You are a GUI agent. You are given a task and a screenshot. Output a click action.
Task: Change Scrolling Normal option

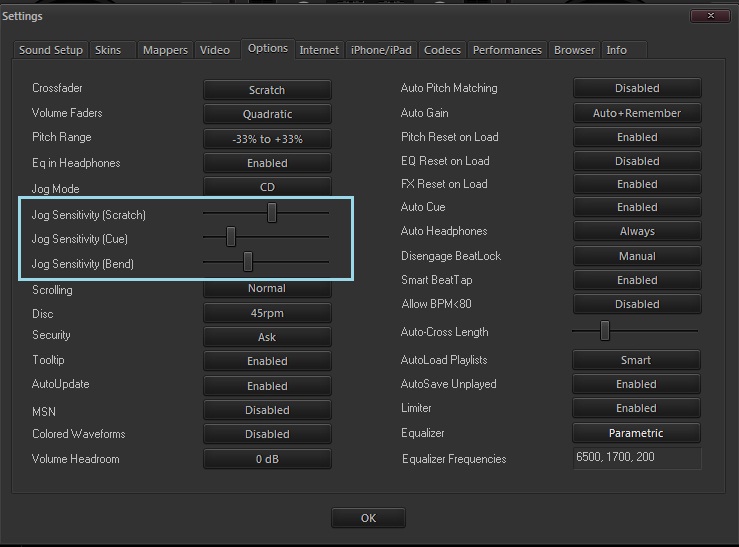point(267,288)
